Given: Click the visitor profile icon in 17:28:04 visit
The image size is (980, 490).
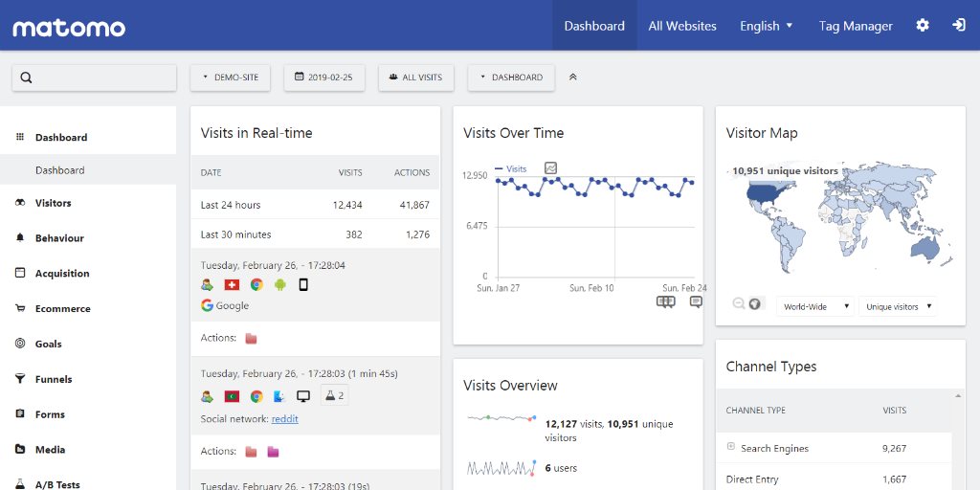Looking at the screenshot, I should click(x=207, y=285).
